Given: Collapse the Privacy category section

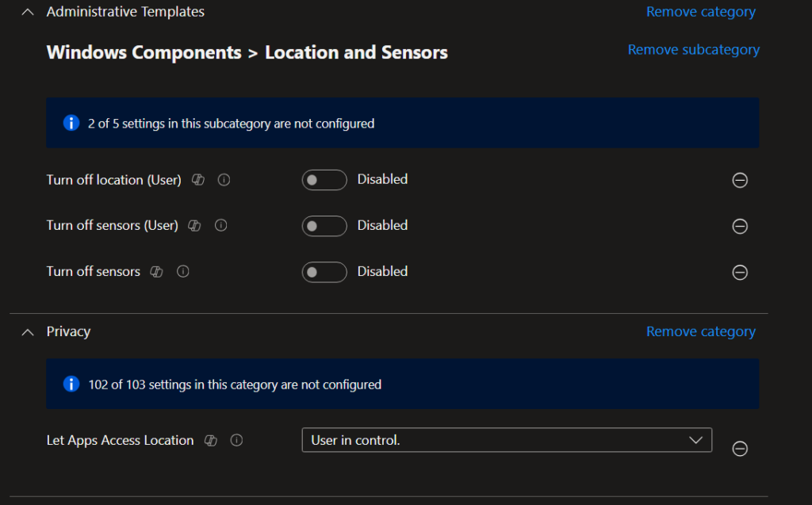Looking at the screenshot, I should (28, 332).
